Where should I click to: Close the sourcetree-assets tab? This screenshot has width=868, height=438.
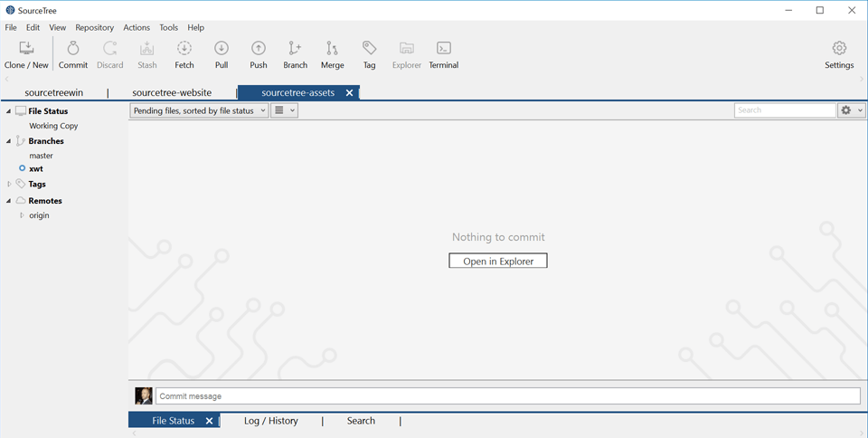[350, 93]
